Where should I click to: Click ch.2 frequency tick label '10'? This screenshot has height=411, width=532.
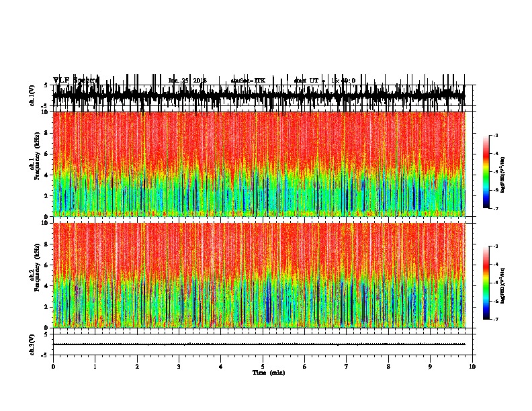click(x=46, y=224)
